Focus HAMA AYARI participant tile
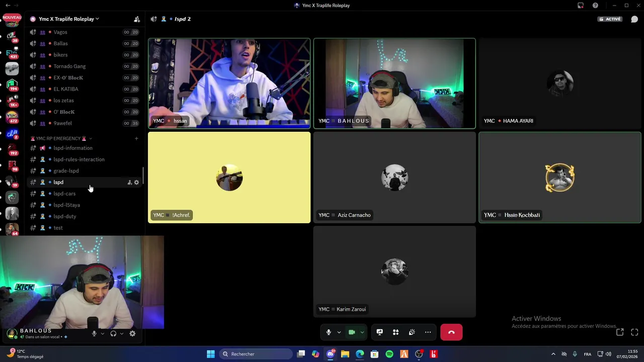The width and height of the screenshot is (644, 362). 559,83
